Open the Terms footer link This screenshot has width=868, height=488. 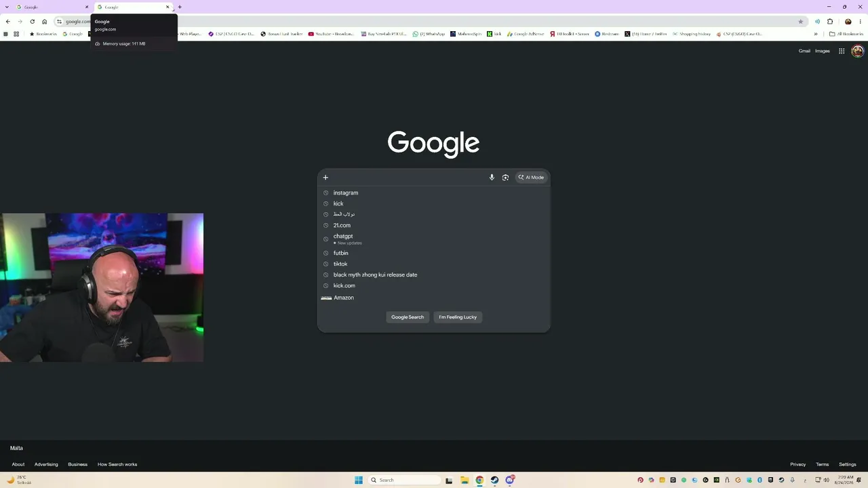(823, 464)
